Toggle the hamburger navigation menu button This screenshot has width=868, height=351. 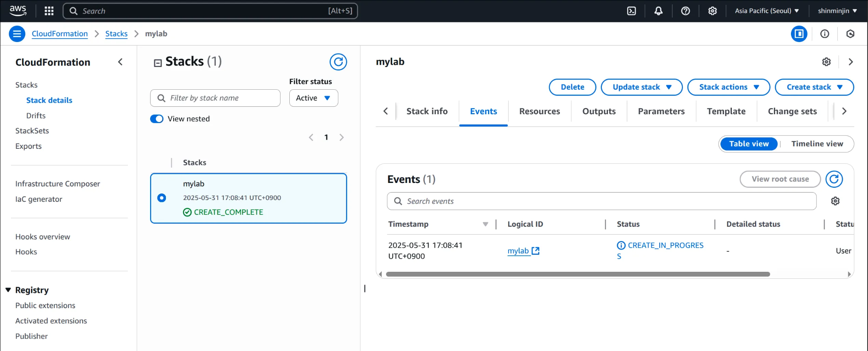[x=17, y=34]
